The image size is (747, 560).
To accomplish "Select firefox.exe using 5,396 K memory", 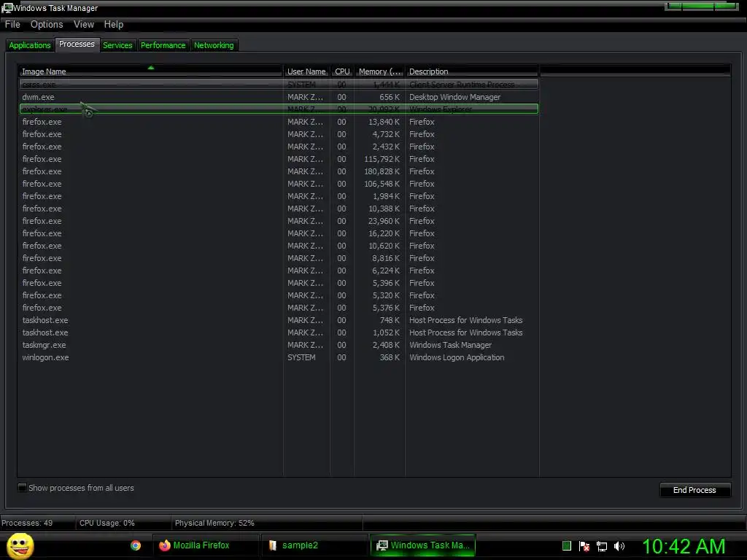I will coord(279,283).
